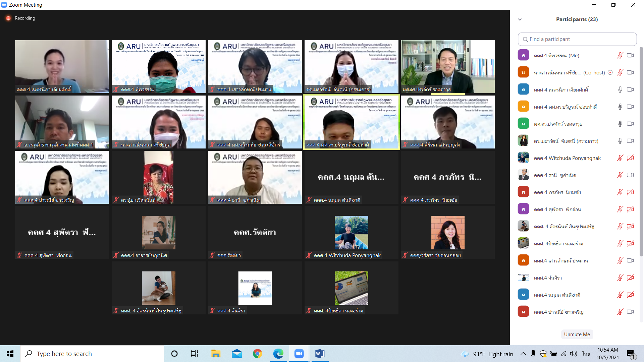Click camera-off icon for คศศ.4 จันจิรา row
644x362 pixels.
click(630, 278)
